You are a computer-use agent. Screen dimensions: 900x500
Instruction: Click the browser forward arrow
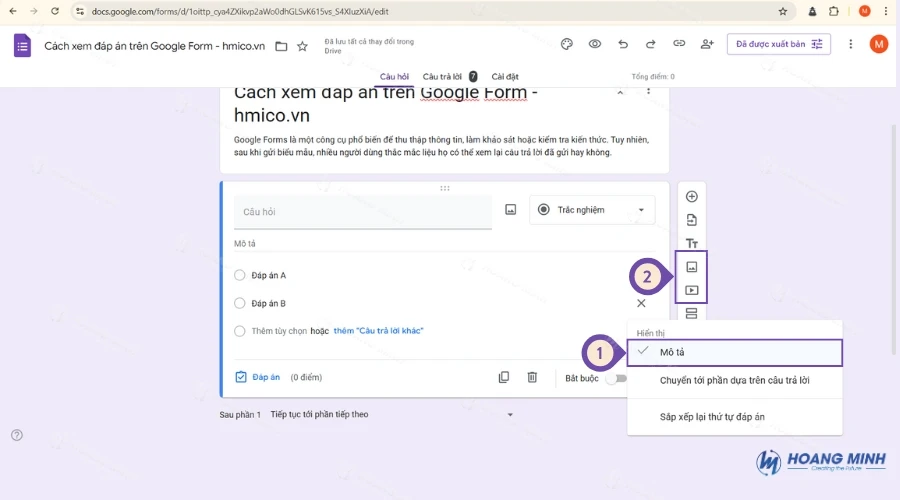(34, 11)
